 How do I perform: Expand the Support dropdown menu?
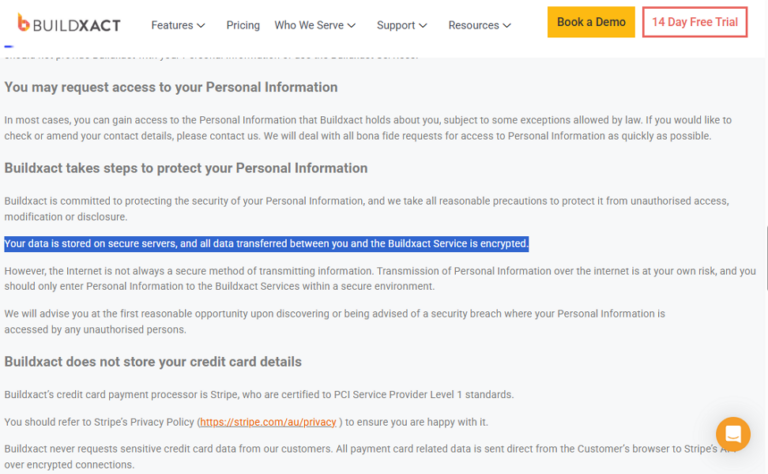[x=402, y=25]
